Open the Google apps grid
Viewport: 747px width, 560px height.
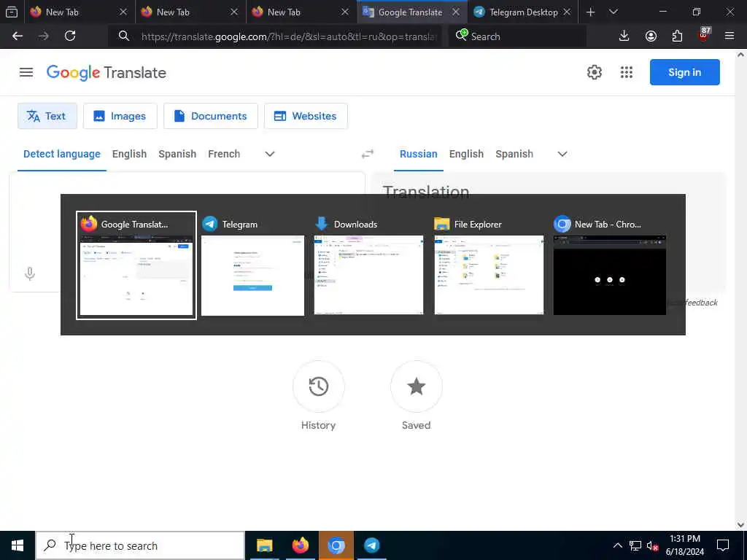[627, 72]
